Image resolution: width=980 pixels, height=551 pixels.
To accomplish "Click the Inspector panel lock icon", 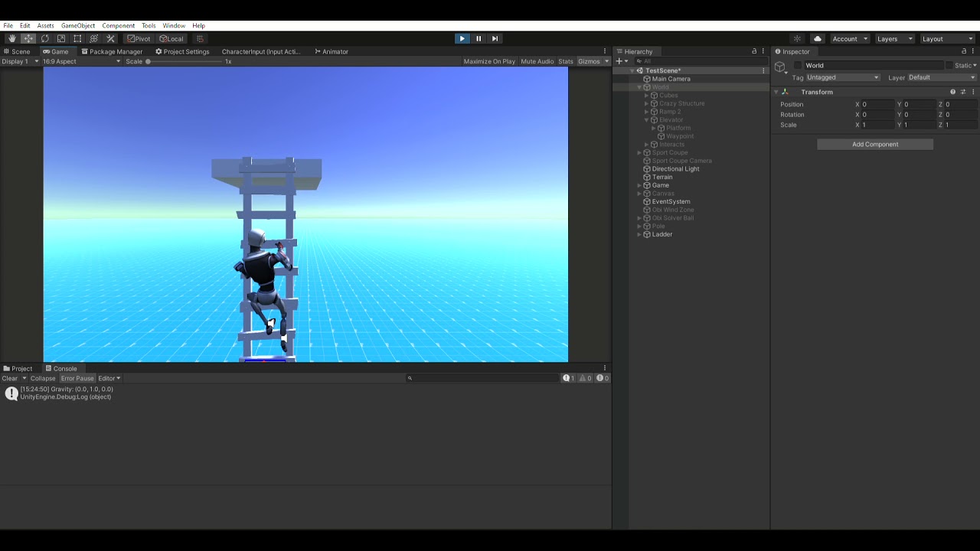I will coord(964,51).
